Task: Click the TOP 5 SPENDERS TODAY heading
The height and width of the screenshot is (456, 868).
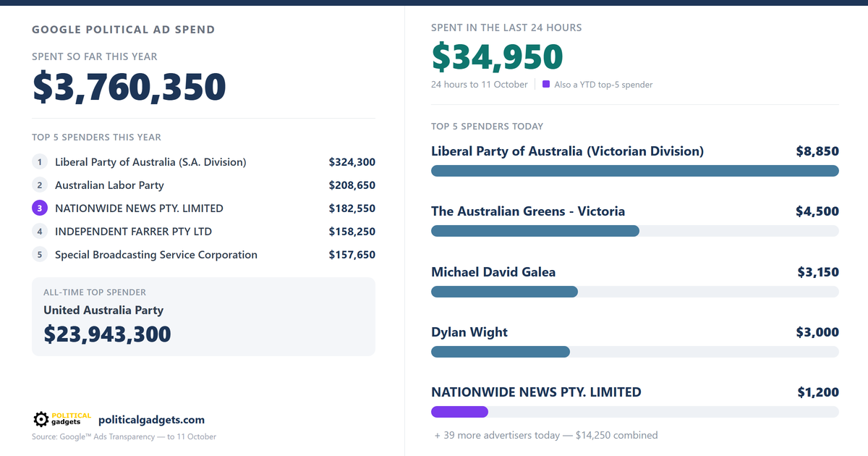Action: 487,127
